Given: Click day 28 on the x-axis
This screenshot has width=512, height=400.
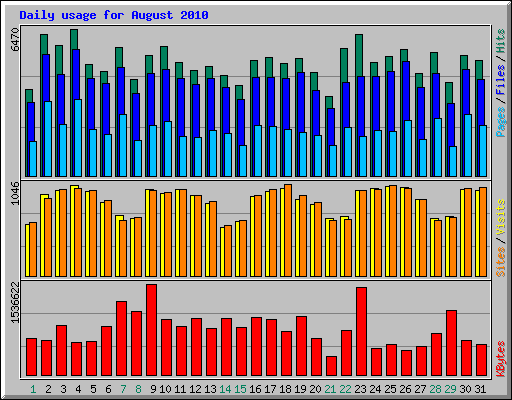Looking at the screenshot, I should [435, 389].
